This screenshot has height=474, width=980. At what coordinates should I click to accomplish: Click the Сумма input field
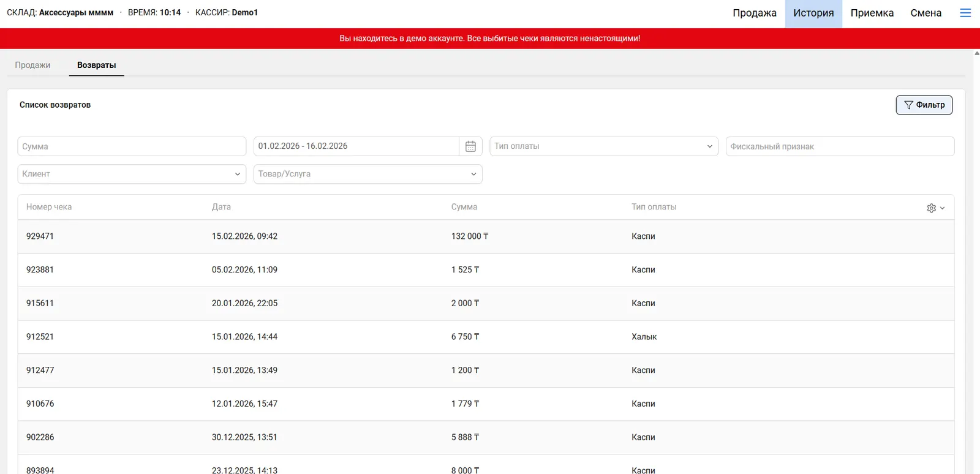[132, 146]
